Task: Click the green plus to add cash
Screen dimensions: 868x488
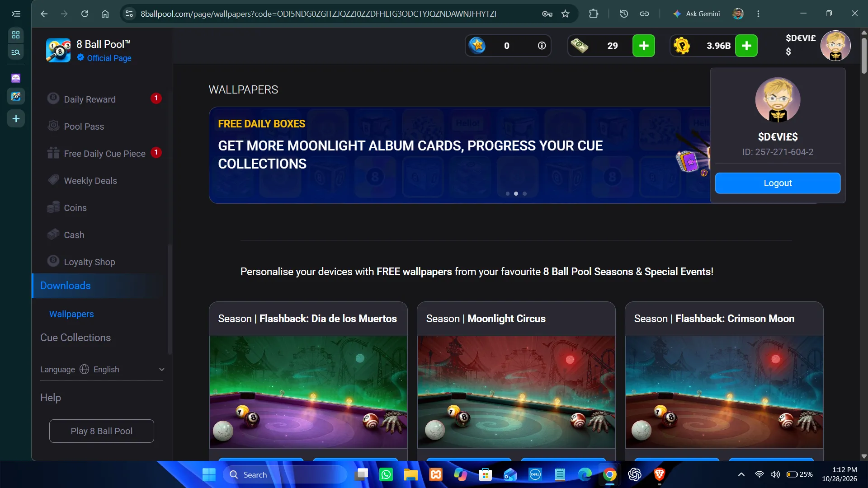Action: 643,46
